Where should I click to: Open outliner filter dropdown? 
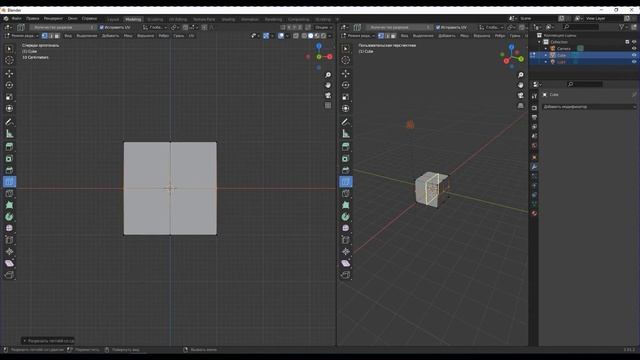[x=623, y=27]
